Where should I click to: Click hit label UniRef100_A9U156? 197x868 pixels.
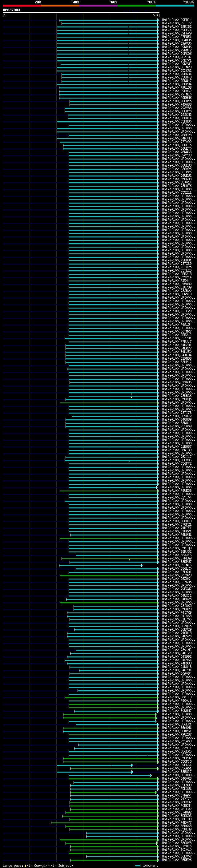coord(177,88)
